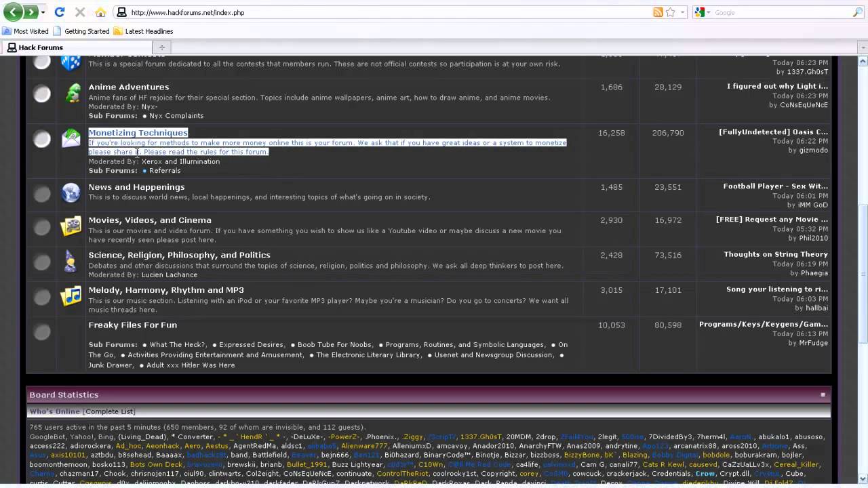The width and height of the screenshot is (868, 488).
Task: Click the Stop loading X icon
Action: coord(79,12)
